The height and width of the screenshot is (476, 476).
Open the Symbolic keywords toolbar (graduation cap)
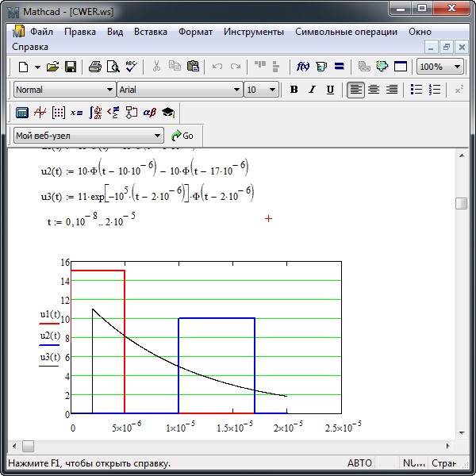point(167,113)
